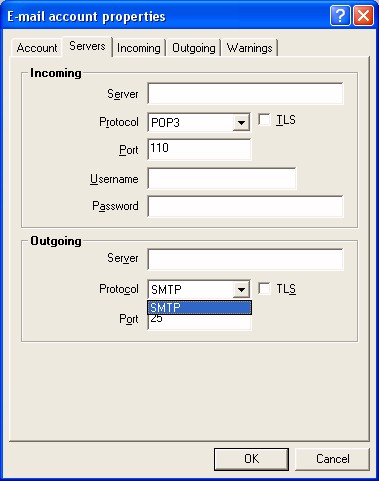Click the Cancel button
379x481 pixels.
coord(333,459)
